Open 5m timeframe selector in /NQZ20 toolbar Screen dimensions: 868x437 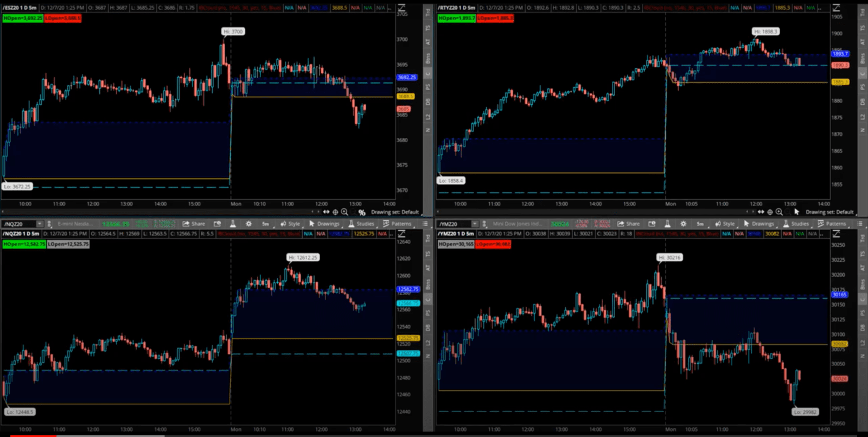pyautogui.click(x=265, y=224)
